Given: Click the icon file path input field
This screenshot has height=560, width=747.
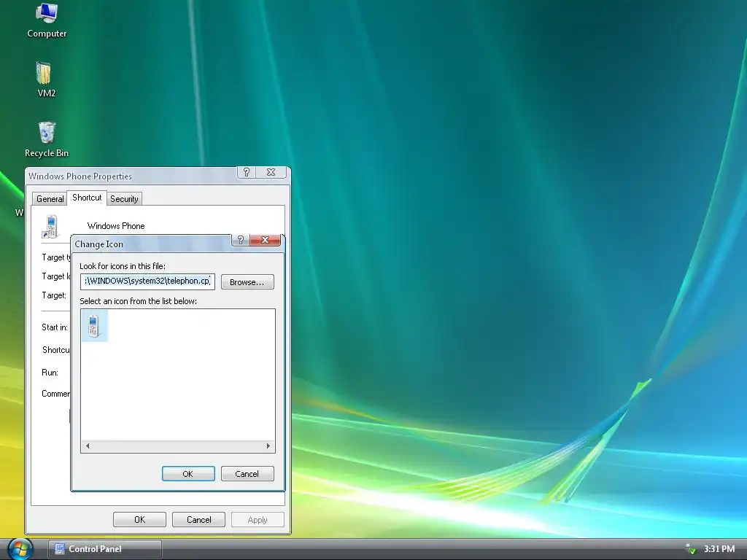Looking at the screenshot, I should [147, 281].
